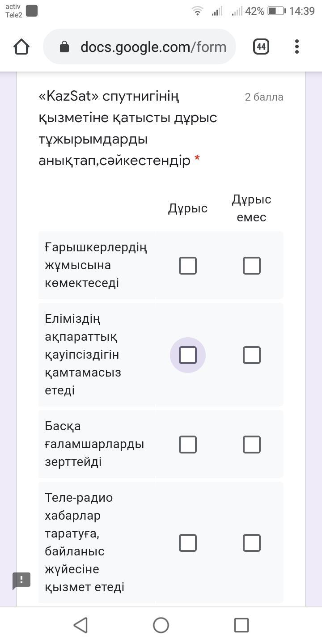Check Дұрыс емес for Басқа ғаламшарларды зерттейді

coord(252,445)
